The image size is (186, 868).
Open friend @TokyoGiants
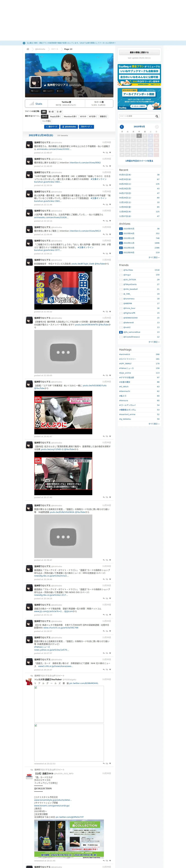(x=130, y=284)
